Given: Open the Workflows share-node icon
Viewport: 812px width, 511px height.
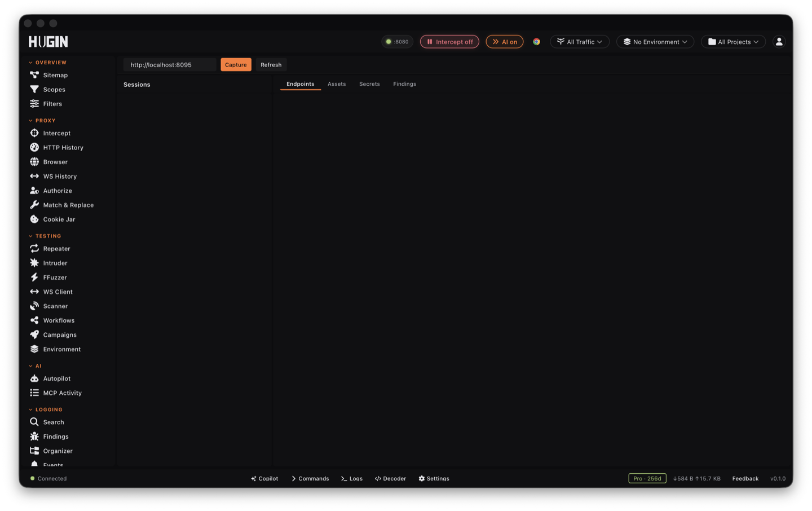Looking at the screenshot, I should point(34,320).
